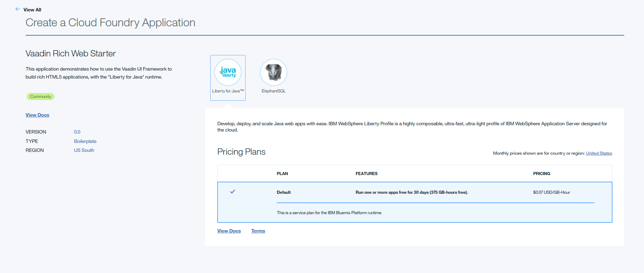Viewport: 644px width, 273px height.
Task: Open the Terms link
Action: coord(258,231)
